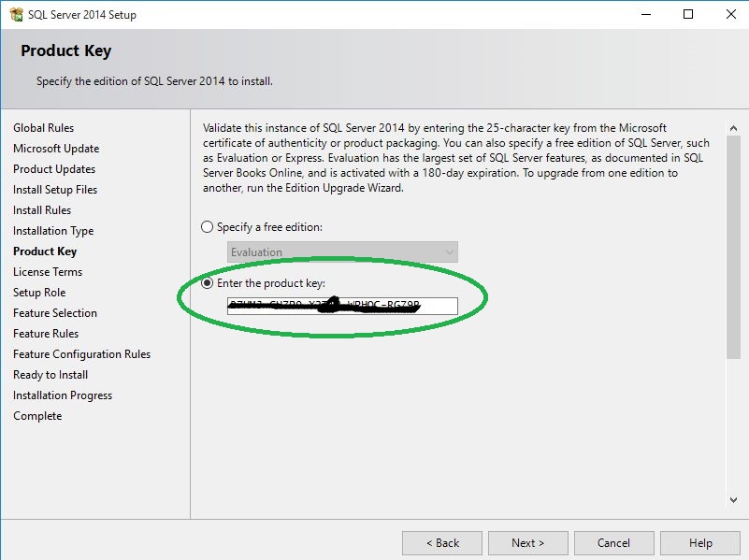Click the SQL Server Setup title bar icon
This screenshot has width=749, height=560.
pos(16,14)
